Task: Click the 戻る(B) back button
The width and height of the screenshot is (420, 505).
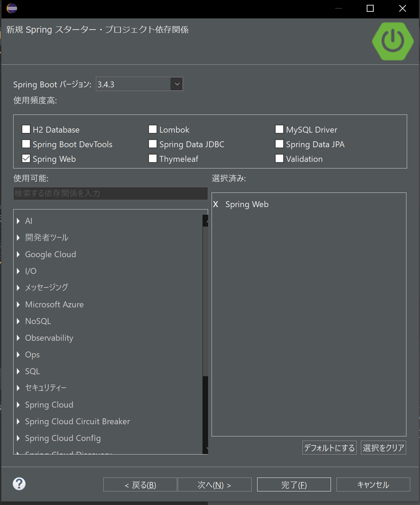Action: (140, 485)
